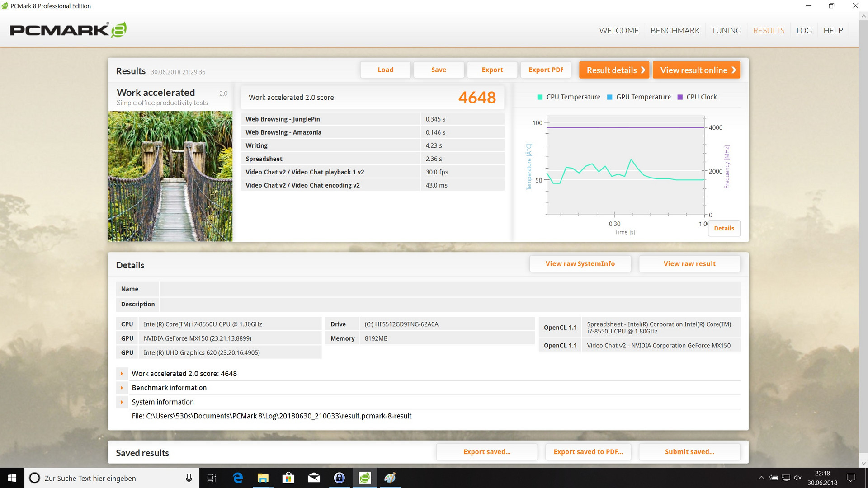Click the jungle bridge thumbnail image
The height and width of the screenshot is (488, 868).
170,176
